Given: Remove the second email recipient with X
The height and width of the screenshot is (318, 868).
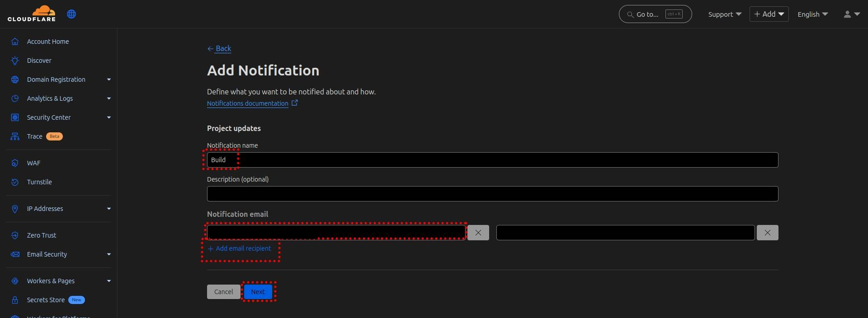Looking at the screenshot, I should point(767,233).
